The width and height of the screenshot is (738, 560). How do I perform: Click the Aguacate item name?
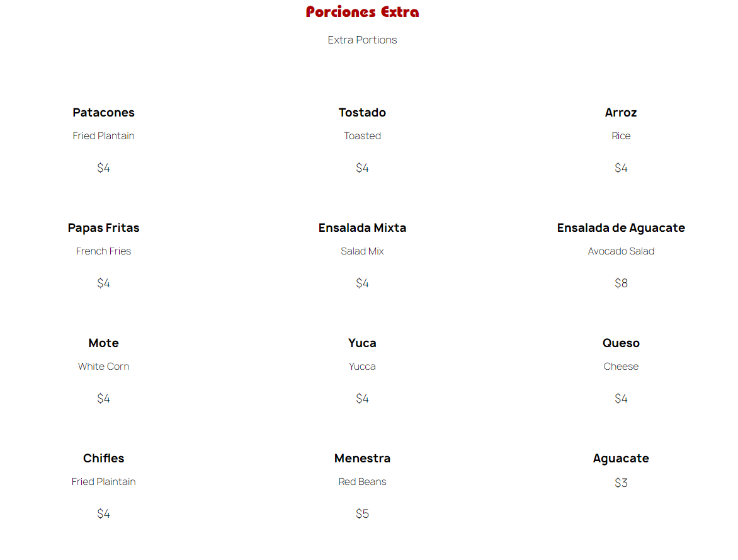tap(621, 459)
